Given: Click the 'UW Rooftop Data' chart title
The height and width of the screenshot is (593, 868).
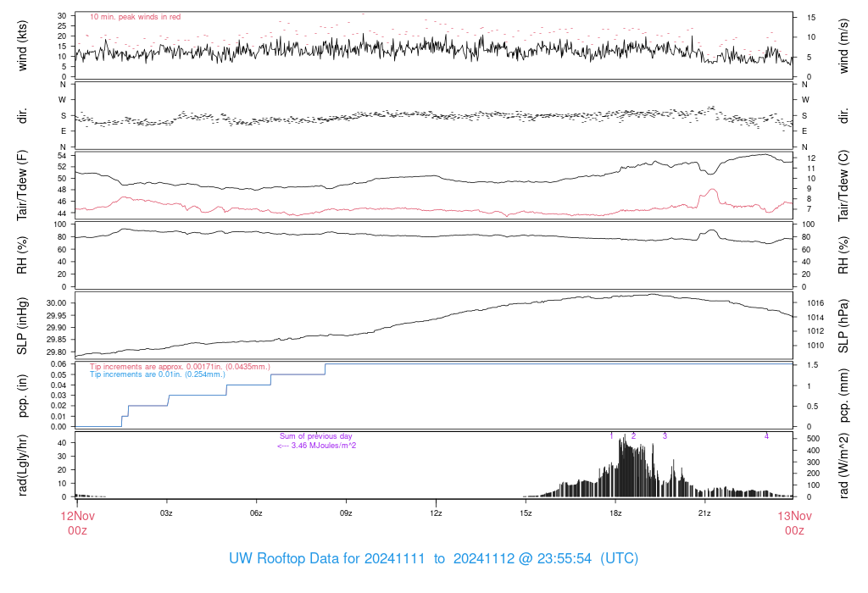Looking at the screenshot, I should click(x=433, y=559).
